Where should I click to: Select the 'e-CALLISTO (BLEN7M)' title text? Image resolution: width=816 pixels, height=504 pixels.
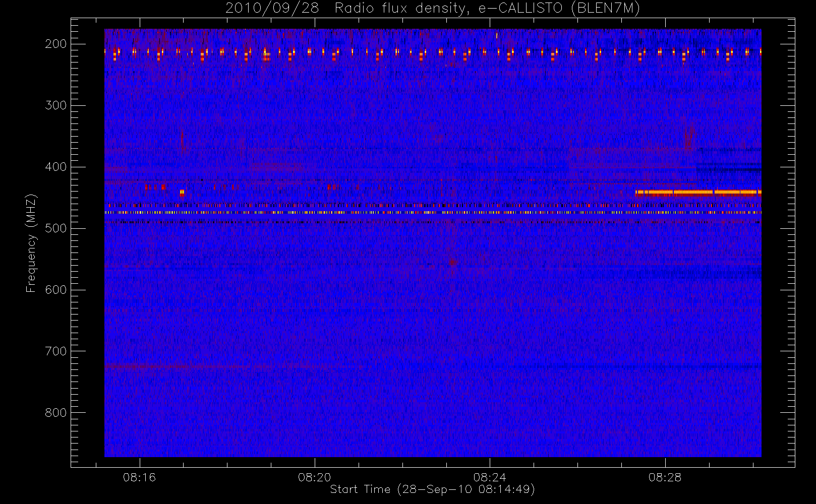tap(559, 9)
